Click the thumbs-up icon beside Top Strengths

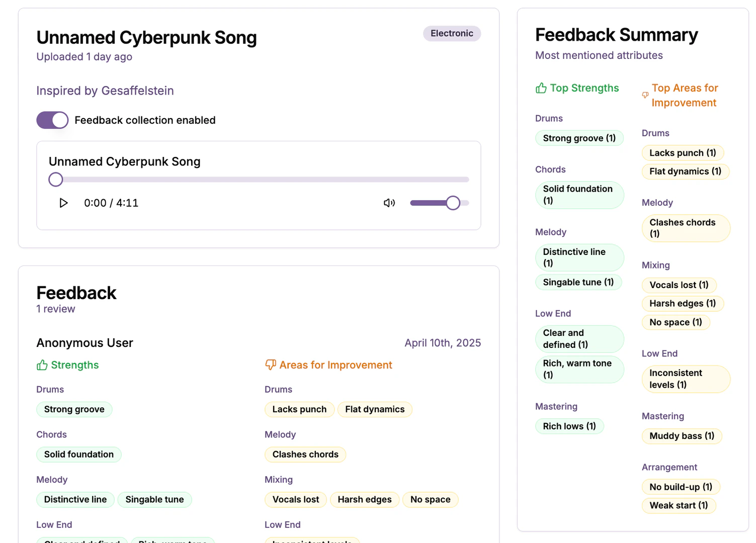[x=541, y=87]
